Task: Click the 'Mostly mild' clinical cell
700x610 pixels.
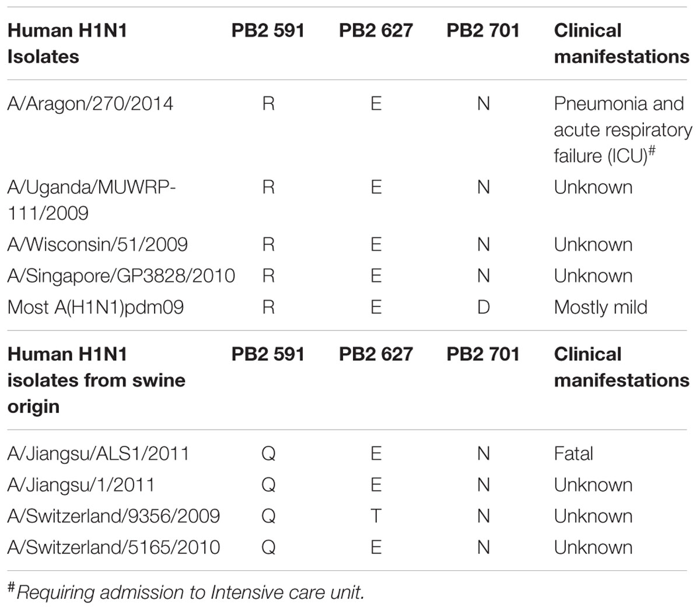Action: click(601, 307)
